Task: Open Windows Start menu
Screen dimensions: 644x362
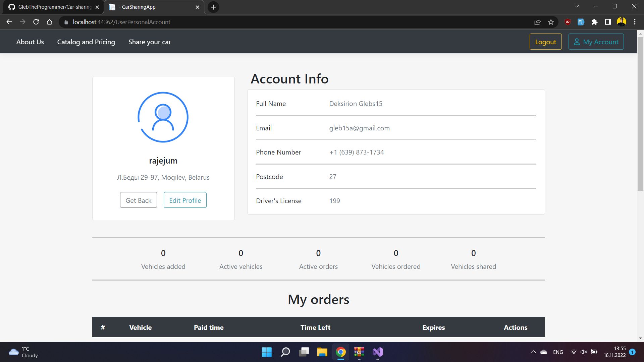Action: tap(267, 352)
